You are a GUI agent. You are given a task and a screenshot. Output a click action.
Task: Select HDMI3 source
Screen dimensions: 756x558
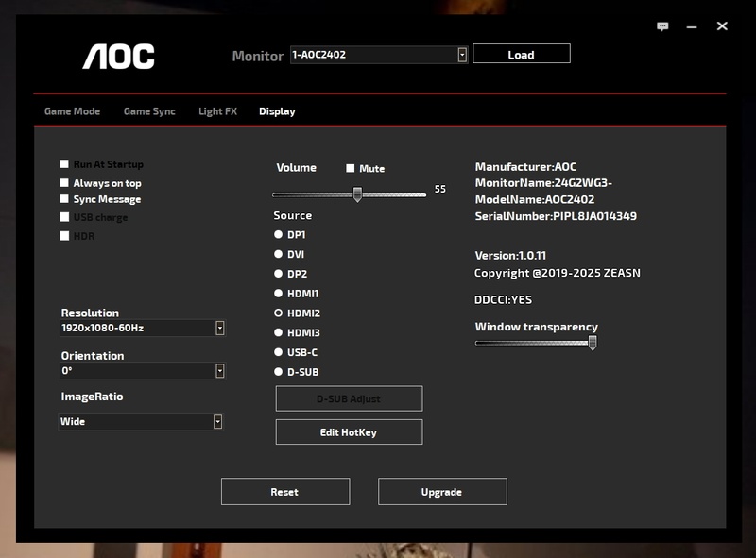click(278, 332)
